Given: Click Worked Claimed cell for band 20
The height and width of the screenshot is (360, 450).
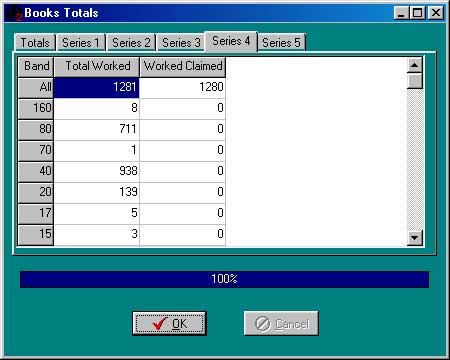Looking at the screenshot, I should [x=183, y=193].
